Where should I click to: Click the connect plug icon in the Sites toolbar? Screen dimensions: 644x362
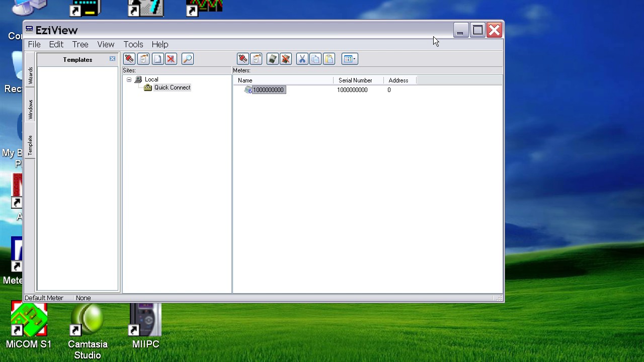pos(129,59)
